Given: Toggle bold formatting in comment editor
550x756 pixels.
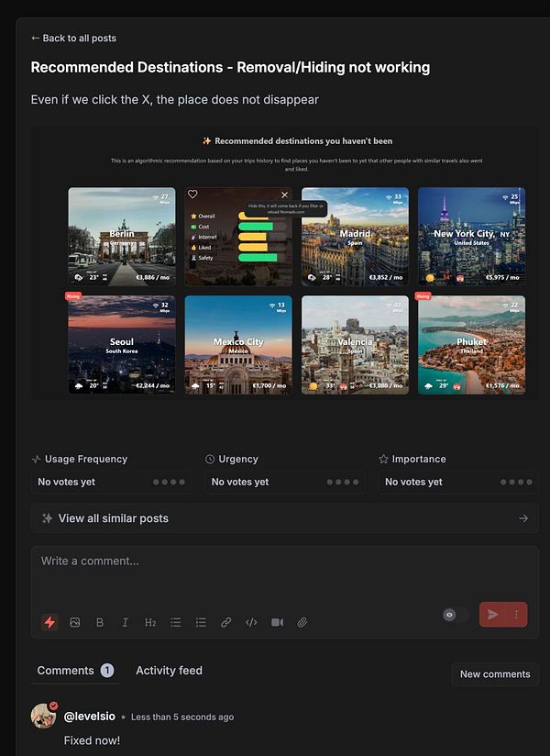Looking at the screenshot, I should [x=100, y=622].
